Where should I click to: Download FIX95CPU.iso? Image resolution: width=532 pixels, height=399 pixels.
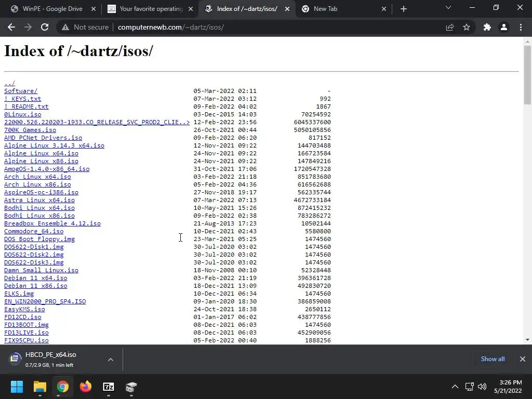point(26,341)
